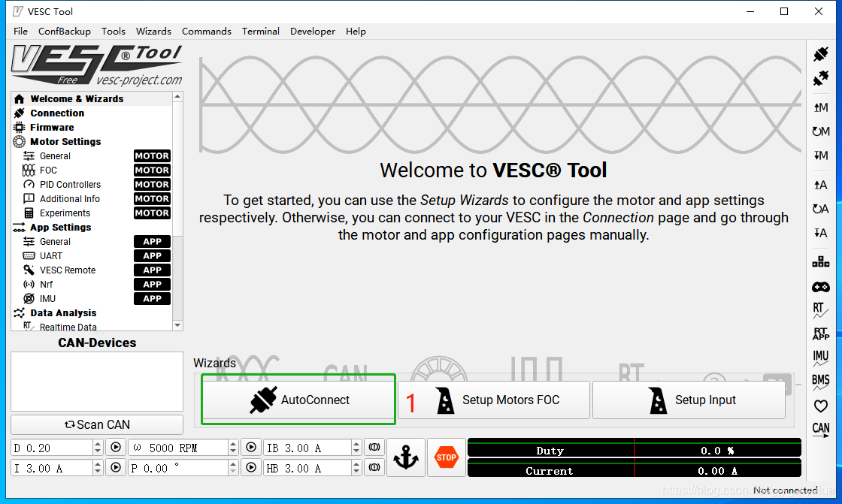The height and width of the screenshot is (504, 842).
Task: Click the D 0.20 duty spinner arrows
Action: (x=97, y=447)
